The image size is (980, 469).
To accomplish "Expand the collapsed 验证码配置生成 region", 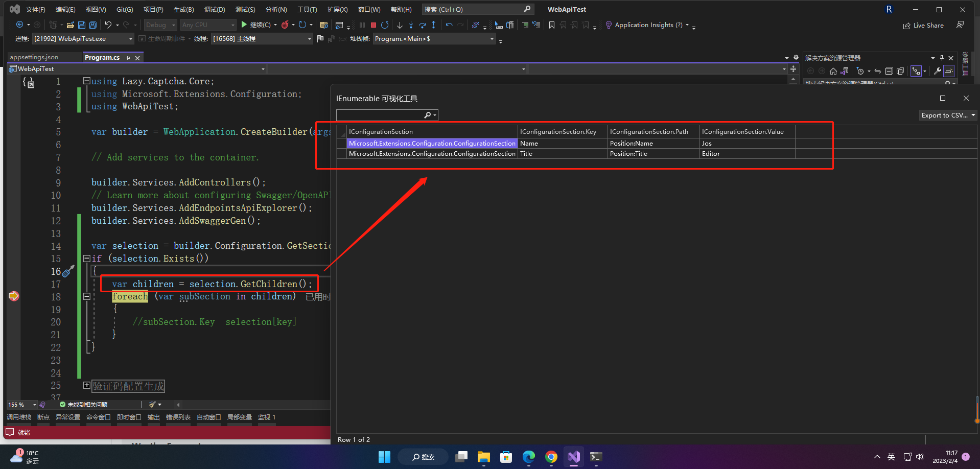I will tap(87, 385).
